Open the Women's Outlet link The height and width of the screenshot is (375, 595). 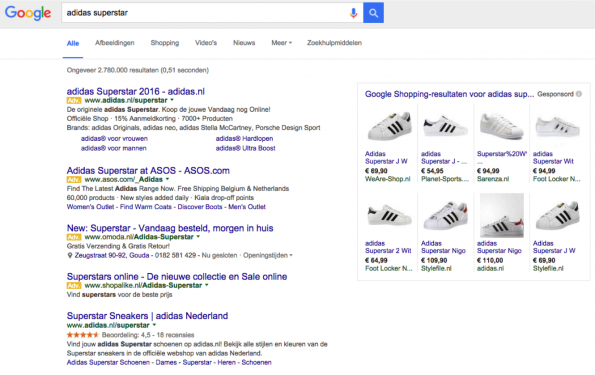coord(90,207)
